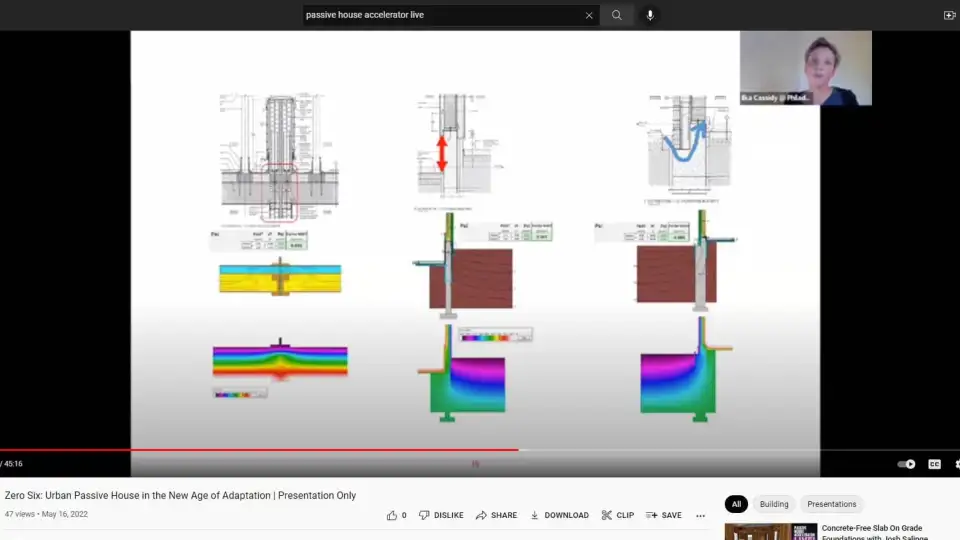Save the video to a playlist
The width and height of the screenshot is (960, 540).
click(x=663, y=515)
